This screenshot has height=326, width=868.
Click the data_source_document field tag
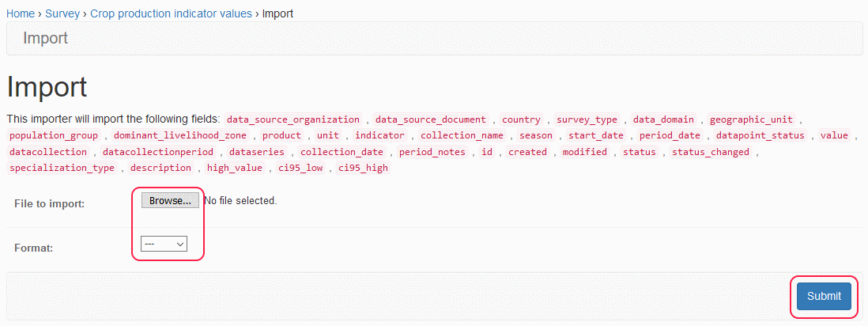tap(431, 119)
